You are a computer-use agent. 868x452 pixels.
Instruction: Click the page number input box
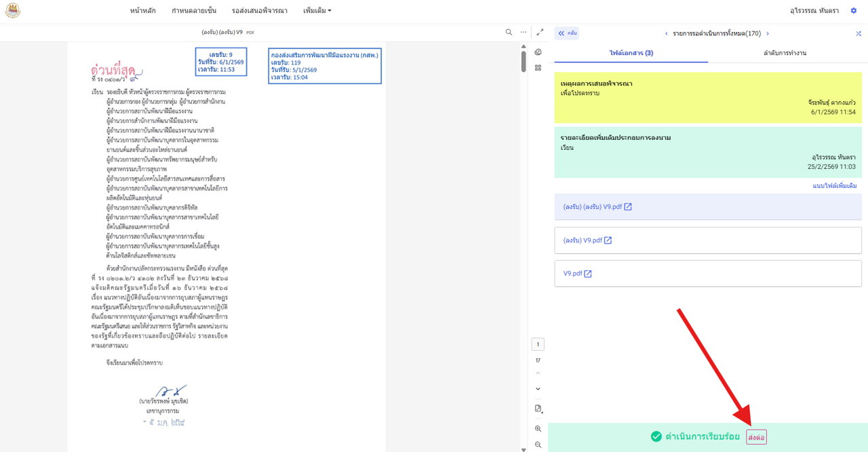click(538, 345)
